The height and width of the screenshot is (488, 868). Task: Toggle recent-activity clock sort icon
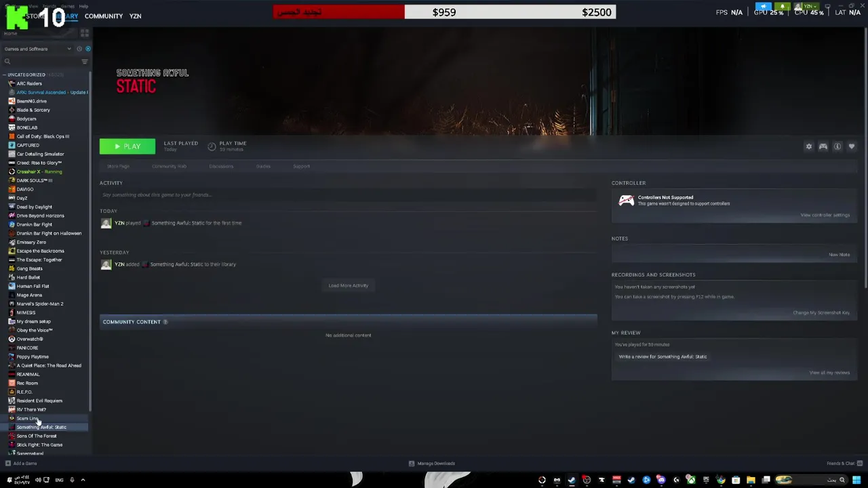click(79, 49)
